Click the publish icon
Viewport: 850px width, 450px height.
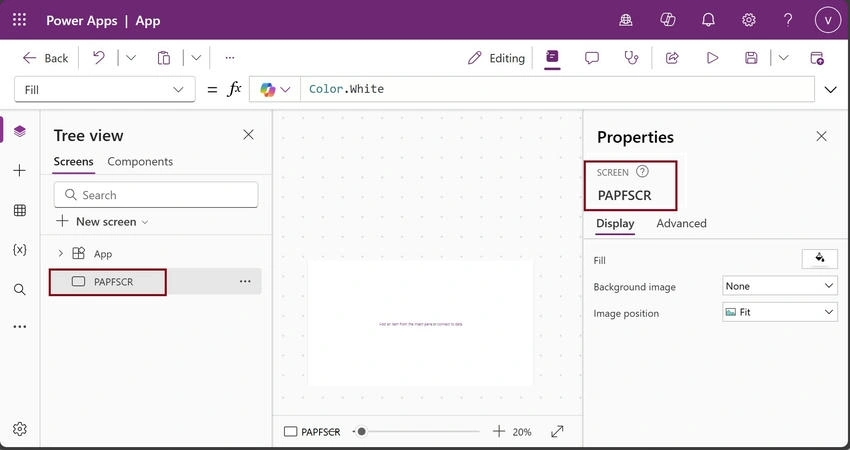pyautogui.click(x=817, y=58)
